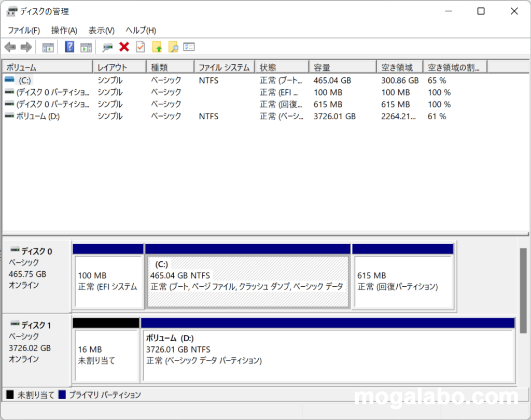Click the properties checkmark document icon
This screenshot has height=420, width=531.
[140, 47]
